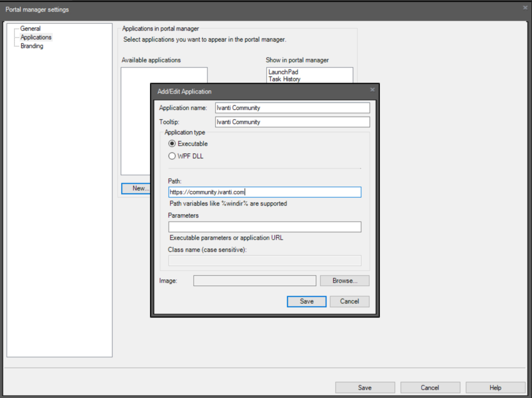Screen dimensions: 532x398
Task: Click the Save button in Add/Edit Application
Action: tap(306, 301)
